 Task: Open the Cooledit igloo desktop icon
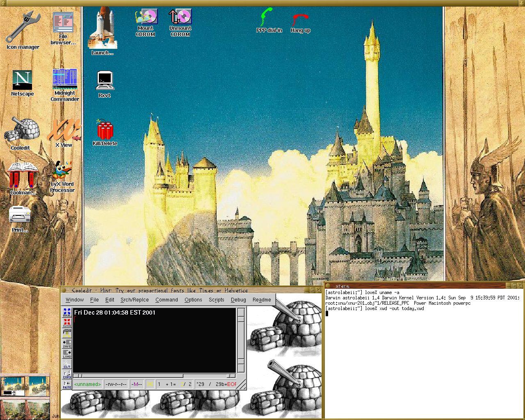22,130
